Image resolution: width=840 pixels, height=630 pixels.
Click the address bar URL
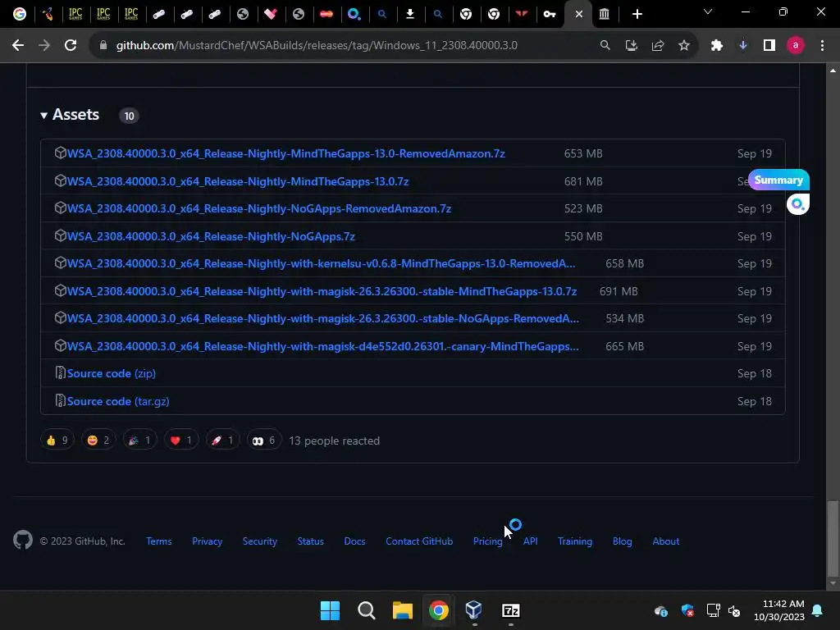click(x=317, y=46)
